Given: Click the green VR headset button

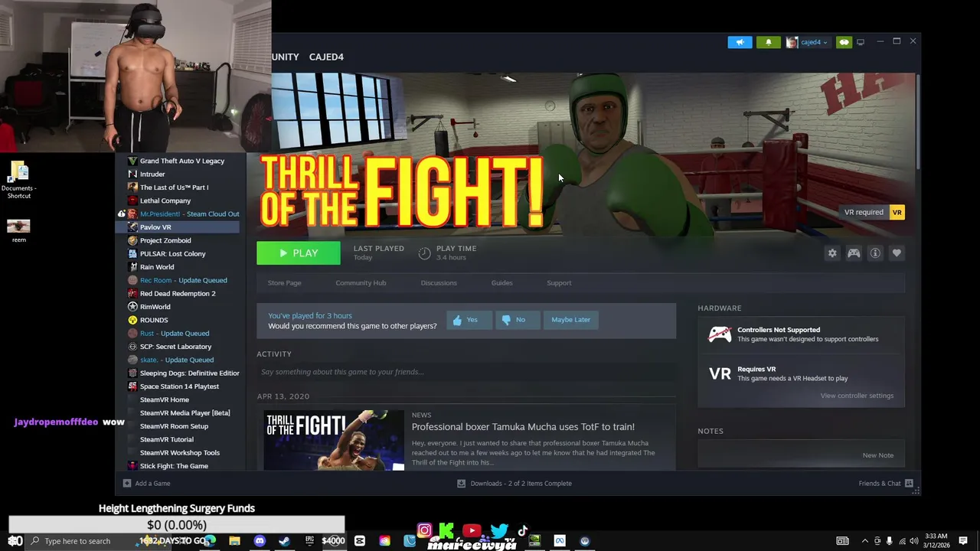Looking at the screenshot, I should click(844, 42).
